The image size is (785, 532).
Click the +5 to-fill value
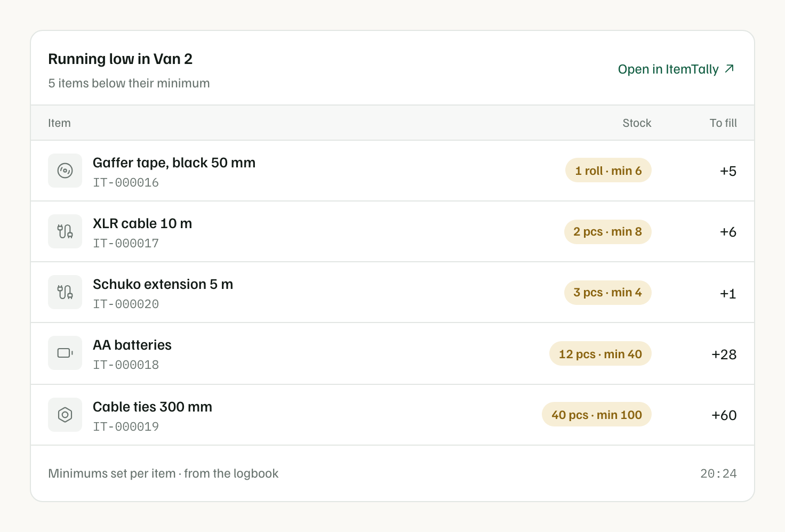tap(728, 171)
